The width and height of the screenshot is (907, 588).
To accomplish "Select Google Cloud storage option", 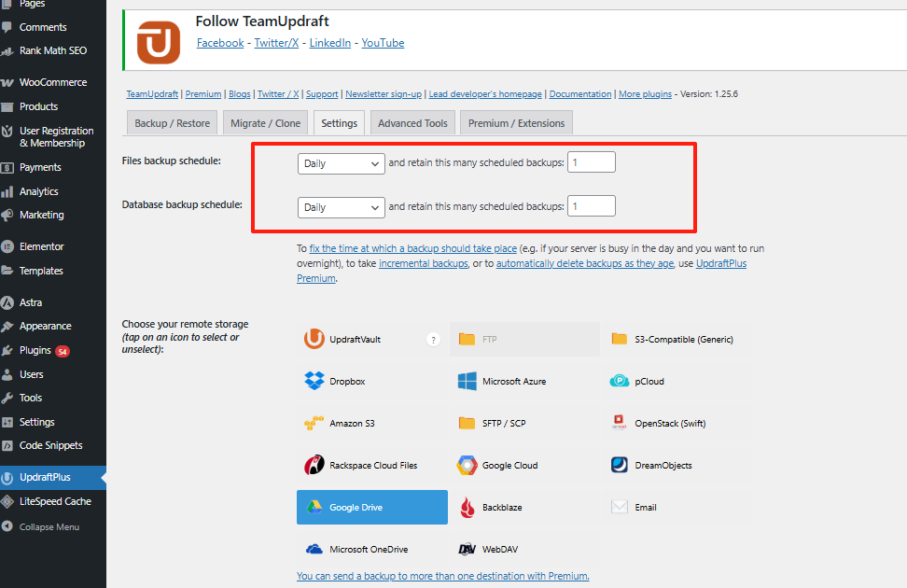I will point(467,465).
